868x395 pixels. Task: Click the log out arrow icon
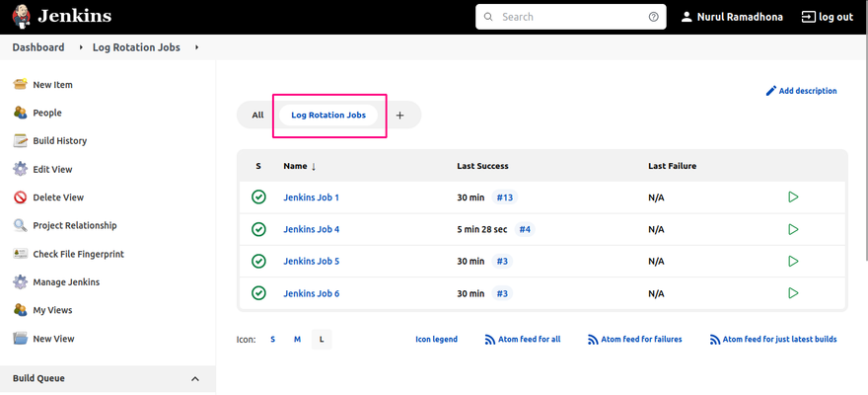click(x=808, y=17)
